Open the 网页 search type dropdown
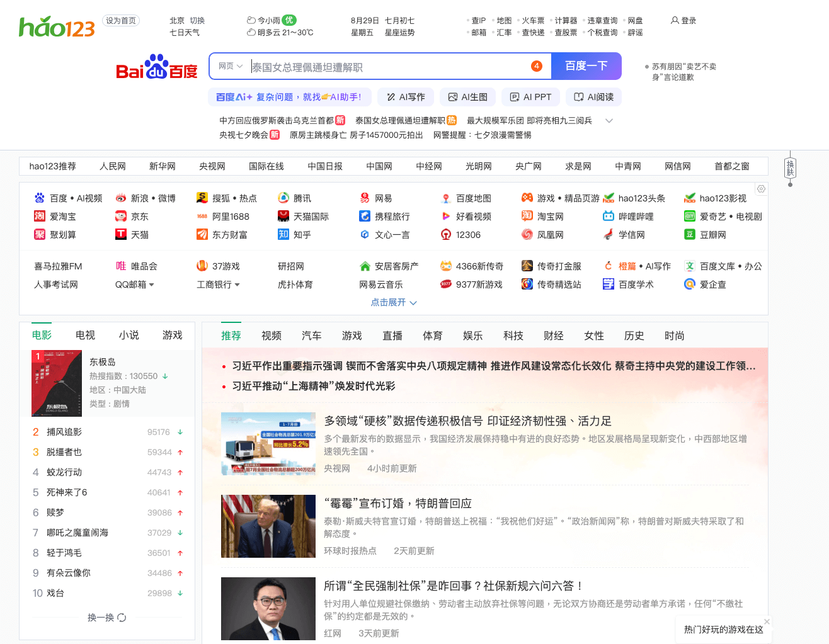829x644 pixels. [x=231, y=66]
